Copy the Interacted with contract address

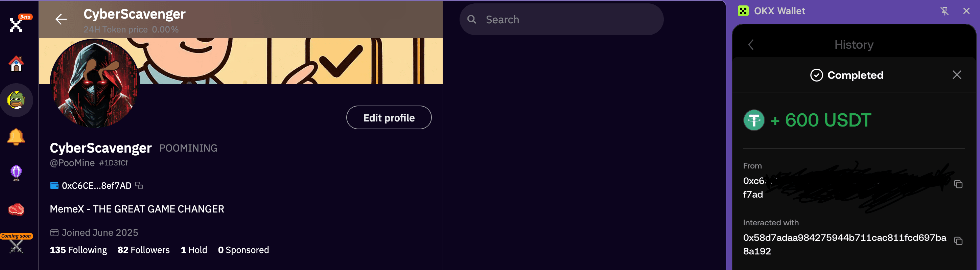coord(958,241)
